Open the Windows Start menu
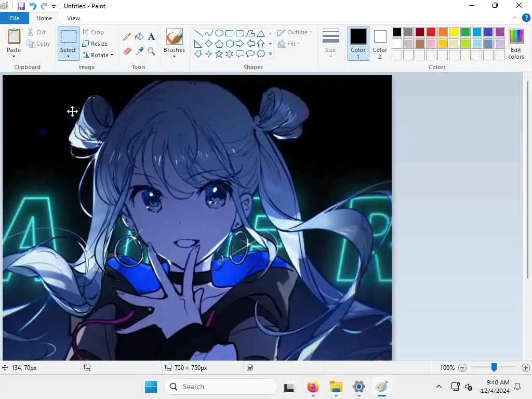Screen dimensions: 532x399 [151, 387]
